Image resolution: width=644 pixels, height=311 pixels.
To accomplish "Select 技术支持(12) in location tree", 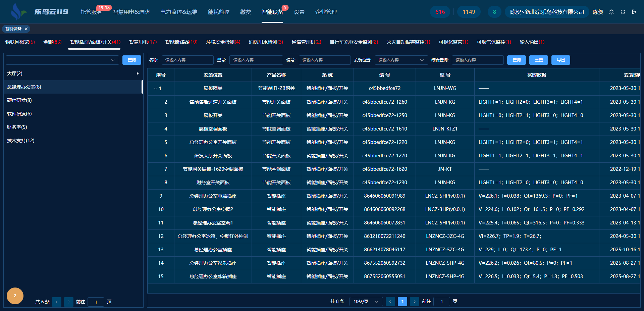I will point(73,141).
